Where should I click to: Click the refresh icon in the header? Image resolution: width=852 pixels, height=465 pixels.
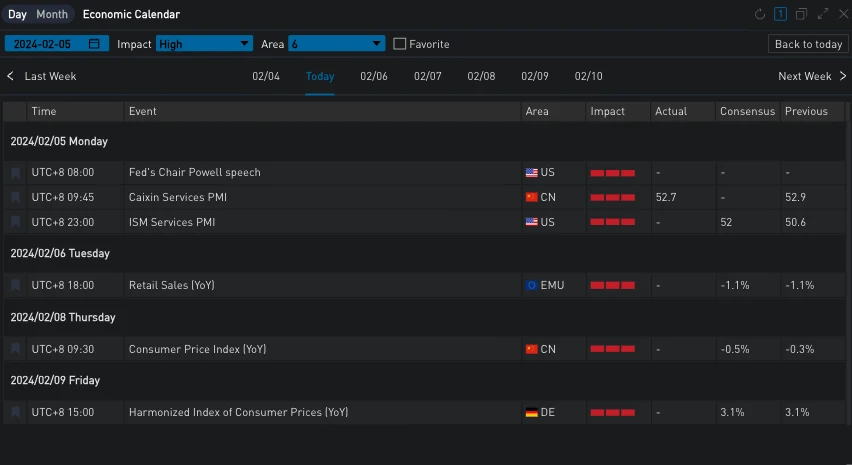(760, 14)
